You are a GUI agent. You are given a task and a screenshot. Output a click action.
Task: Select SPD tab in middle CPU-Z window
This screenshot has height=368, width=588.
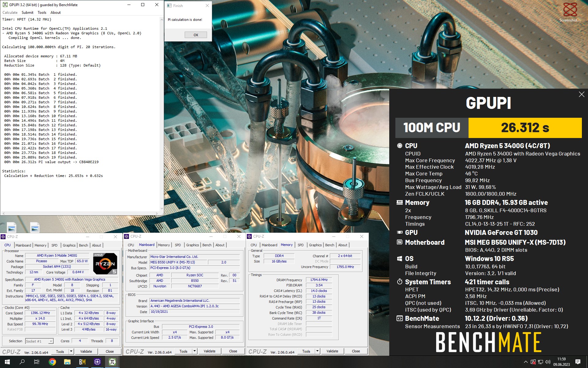(178, 245)
